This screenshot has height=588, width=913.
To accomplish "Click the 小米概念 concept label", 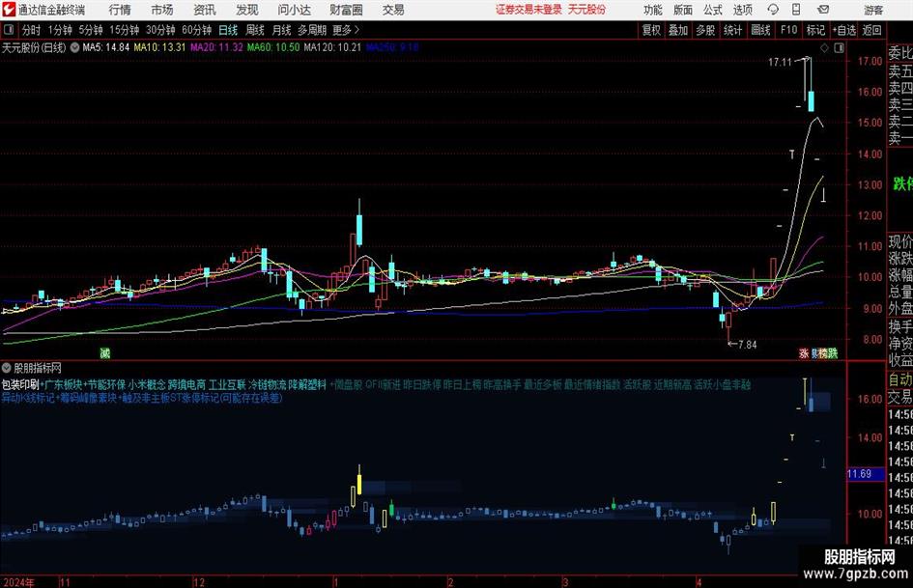I will coord(147,385).
